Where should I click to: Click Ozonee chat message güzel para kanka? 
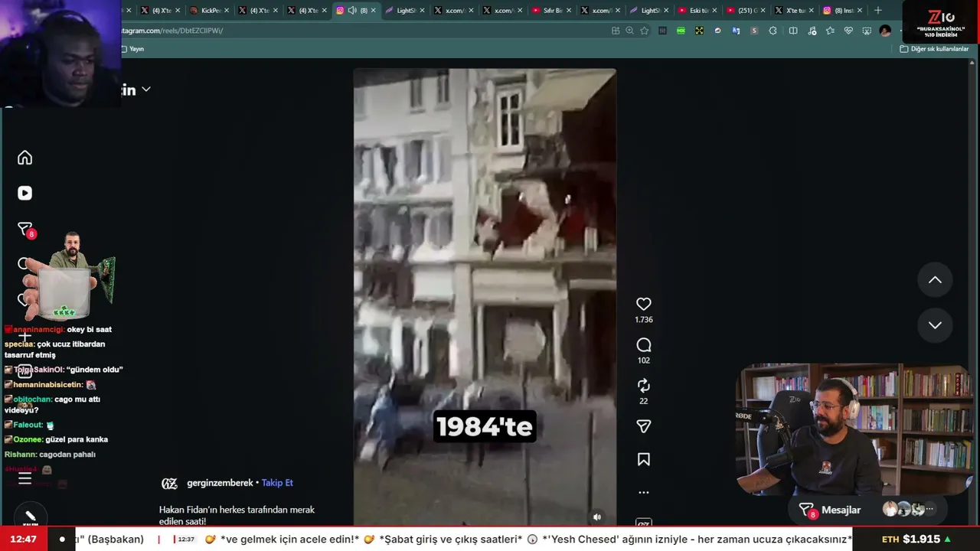(x=56, y=439)
